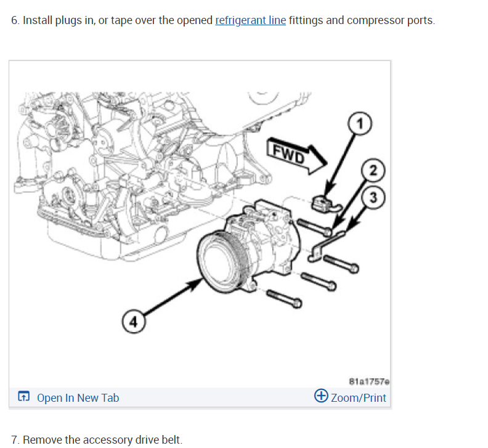Screen dimensions: 488x448
Task: Click the lowest compressor mounting bolt
Action: coord(284,298)
